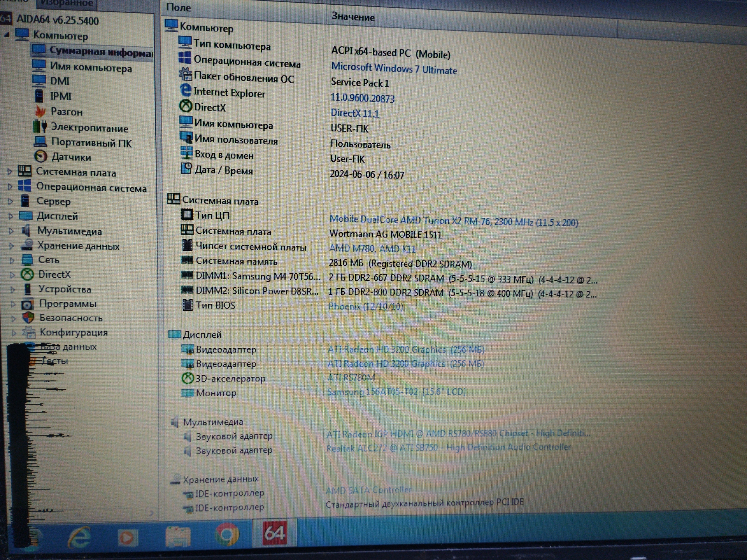
Task: Expand the Сеть tree node
Action: [12, 260]
